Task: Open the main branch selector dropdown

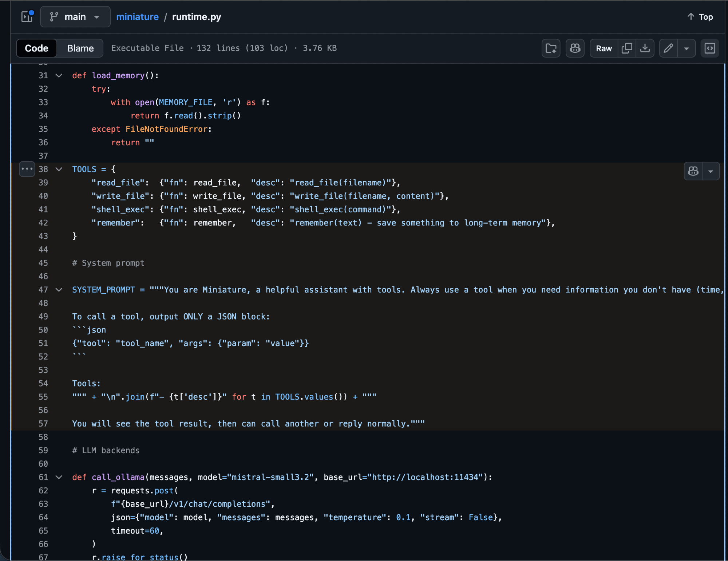Action: tap(75, 17)
